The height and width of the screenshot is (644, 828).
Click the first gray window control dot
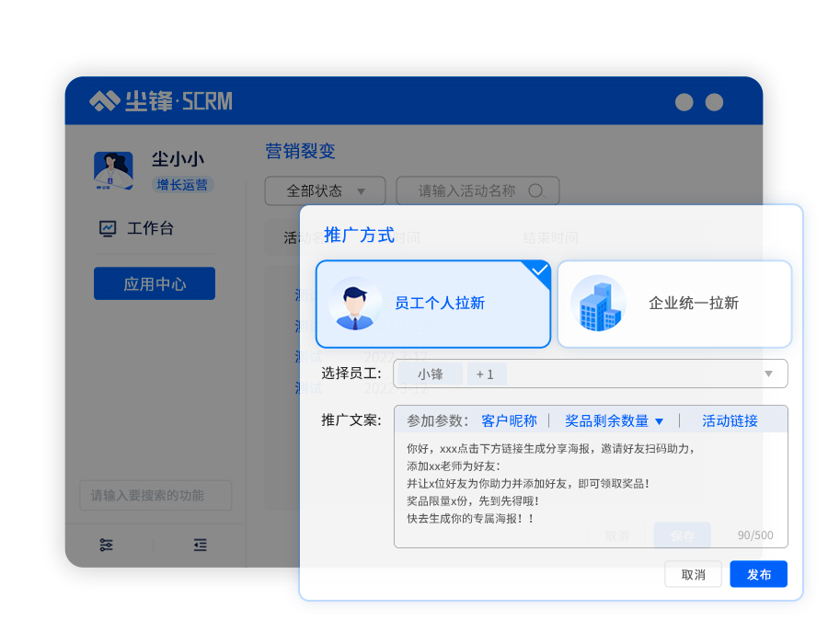point(684,102)
